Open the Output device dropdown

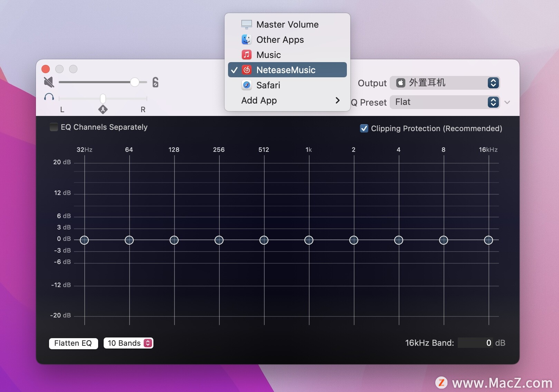(445, 83)
